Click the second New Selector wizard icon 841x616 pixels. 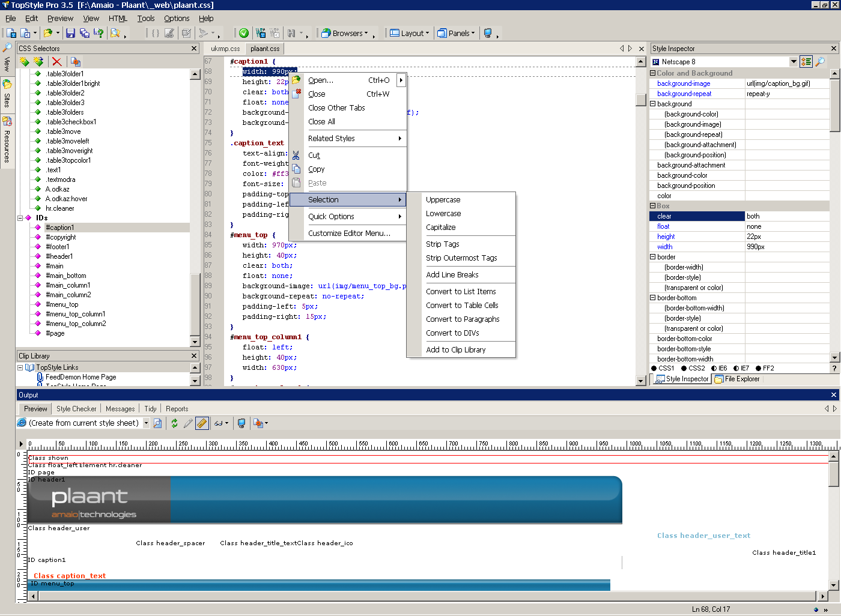coord(39,61)
